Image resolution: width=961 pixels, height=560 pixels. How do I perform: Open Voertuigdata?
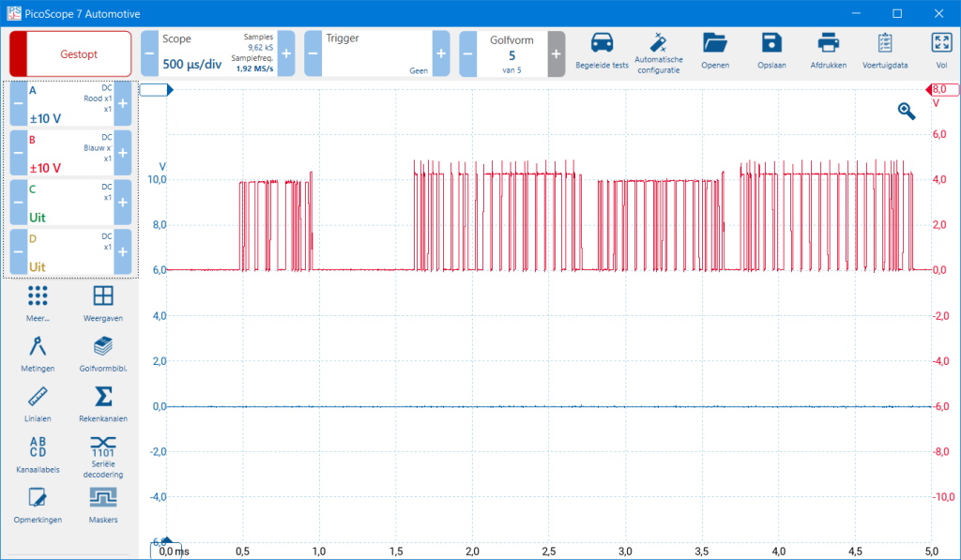[883, 52]
